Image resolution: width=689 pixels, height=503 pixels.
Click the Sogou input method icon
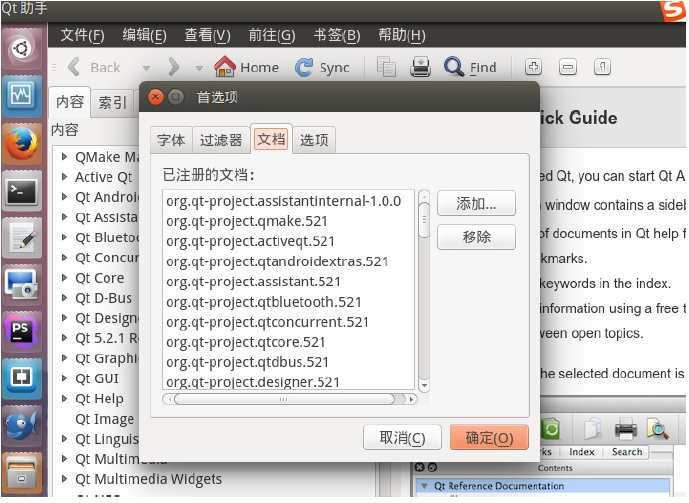click(673, 11)
